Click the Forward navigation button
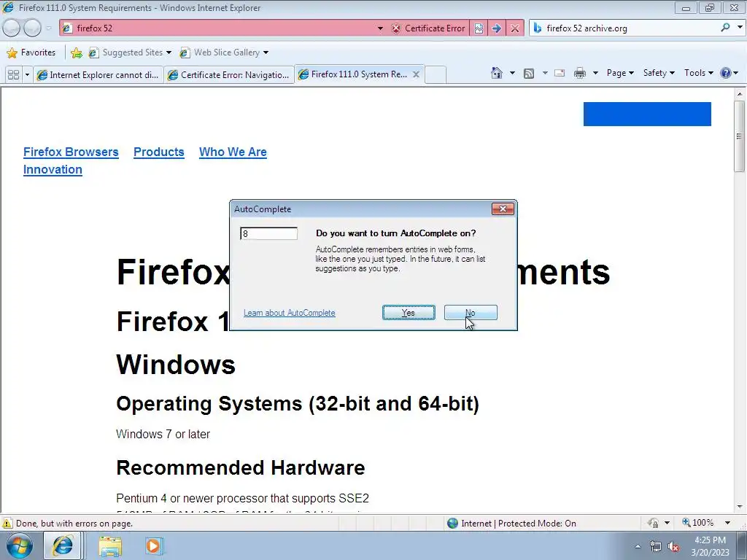This screenshot has height=560, width=747. click(32, 28)
